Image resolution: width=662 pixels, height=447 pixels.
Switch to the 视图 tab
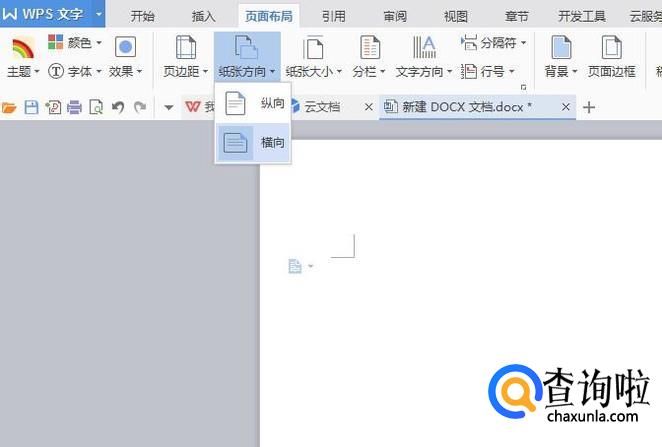point(456,16)
